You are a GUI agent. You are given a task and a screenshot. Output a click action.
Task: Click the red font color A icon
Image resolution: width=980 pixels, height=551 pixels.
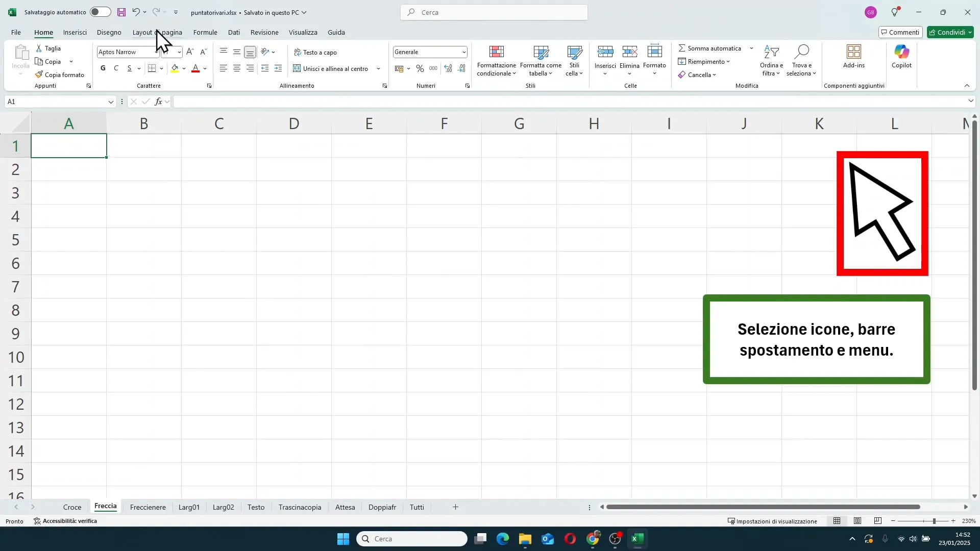[195, 68]
